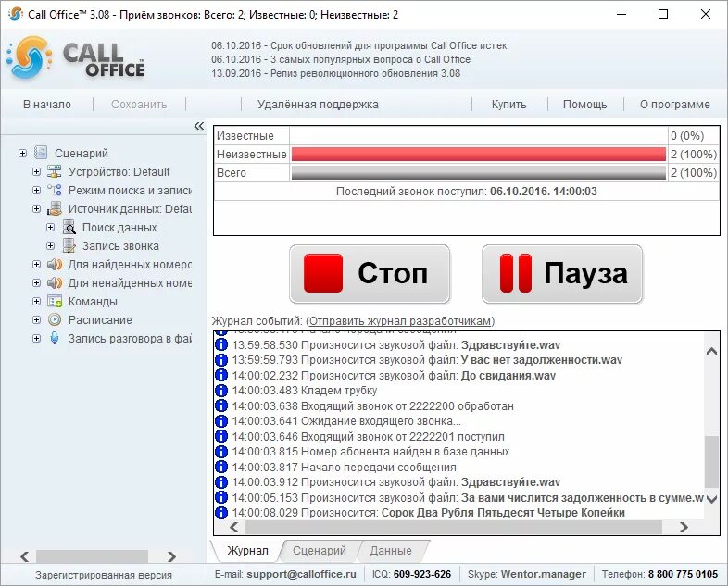Expand the Режим поиска и записи node
This screenshot has width=728, height=586.
pos(36,190)
